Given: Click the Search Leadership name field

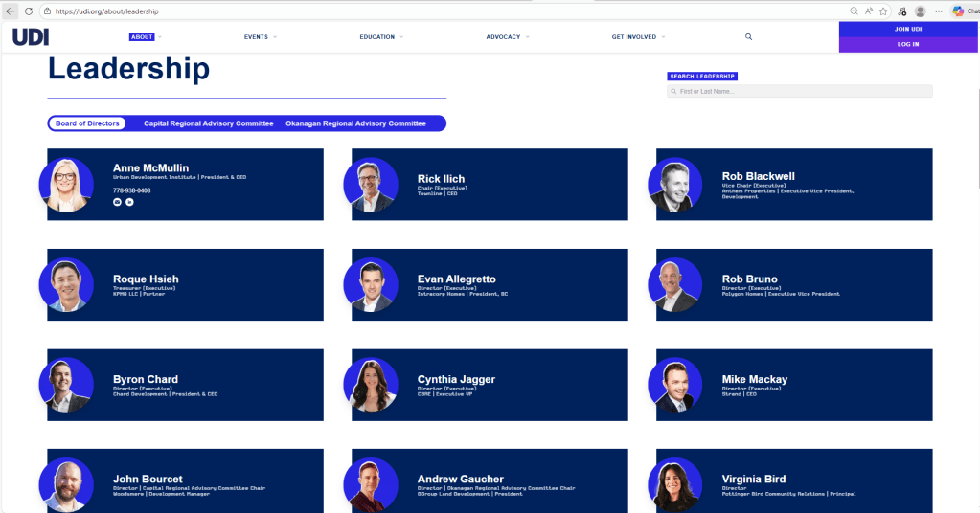Looking at the screenshot, I should pos(800,91).
